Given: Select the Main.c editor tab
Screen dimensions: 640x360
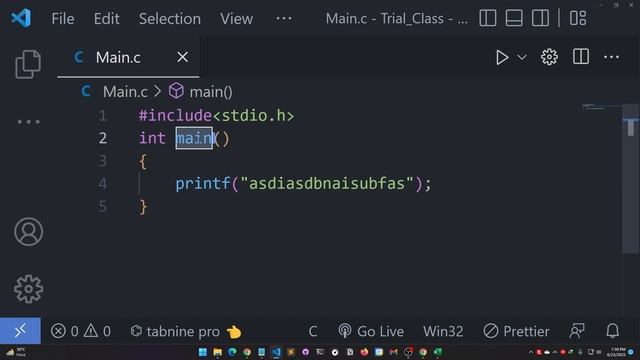Looking at the screenshot, I should coord(128,57).
